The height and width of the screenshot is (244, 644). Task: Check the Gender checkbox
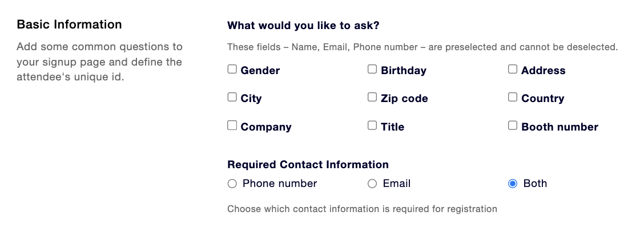232,70
